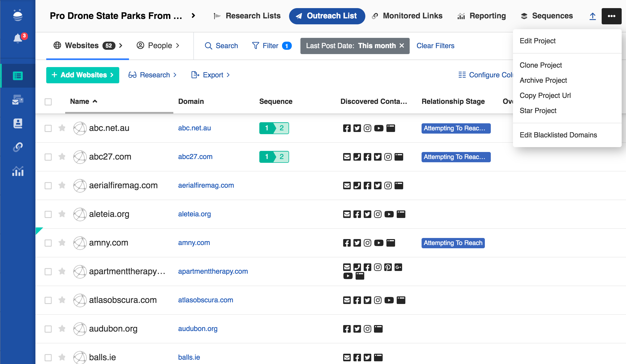Viewport: 626px width, 364px height.
Task: Click the upload arrow icon in header
Action: pos(592,16)
